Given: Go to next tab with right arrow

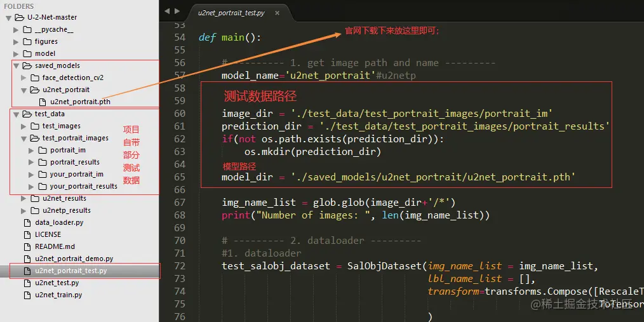Looking at the screenshot, I should click(x=177, y=11).
